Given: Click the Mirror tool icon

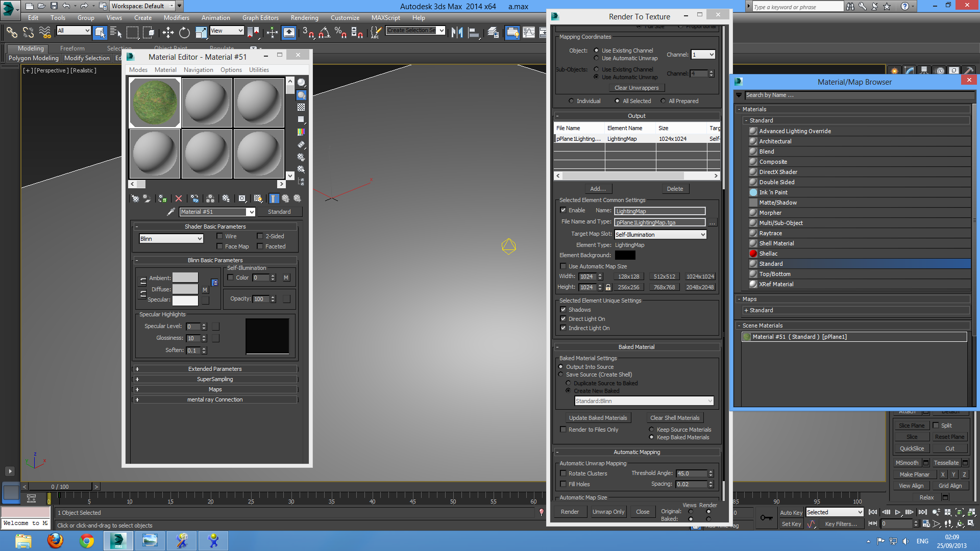Looking at the screenshot, I should coord(457,33).
